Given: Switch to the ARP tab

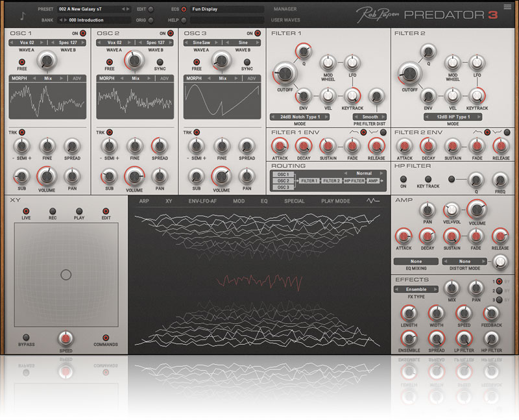Looking at the screenshot, I should (144, 201).
